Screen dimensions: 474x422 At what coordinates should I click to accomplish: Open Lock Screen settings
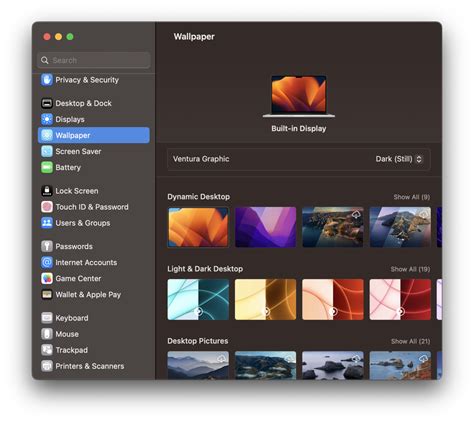coord(94,191)
